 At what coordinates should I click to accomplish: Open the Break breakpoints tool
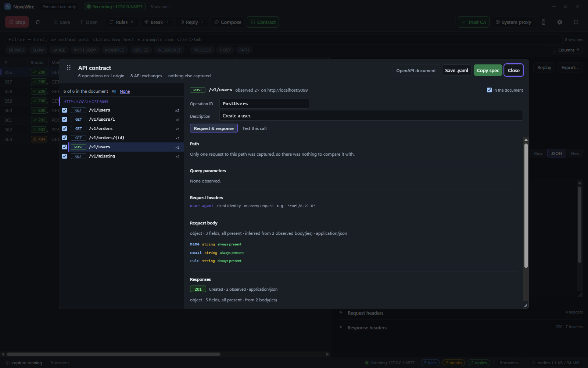tap(157, 22)
